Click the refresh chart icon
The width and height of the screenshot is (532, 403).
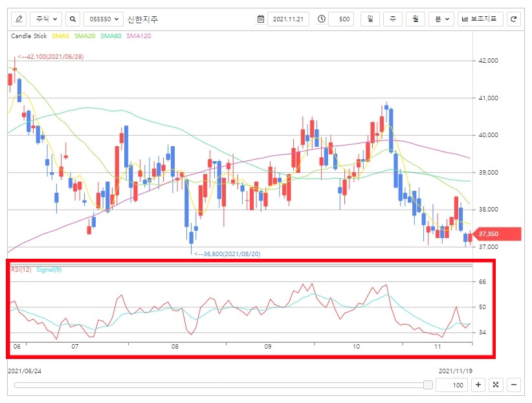point(514,19)
